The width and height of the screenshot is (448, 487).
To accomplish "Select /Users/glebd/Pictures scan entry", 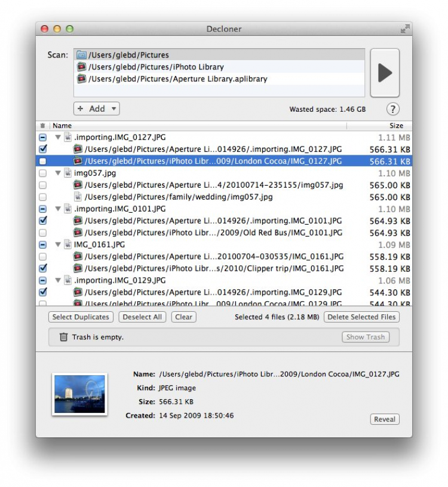I will [219, 55].
